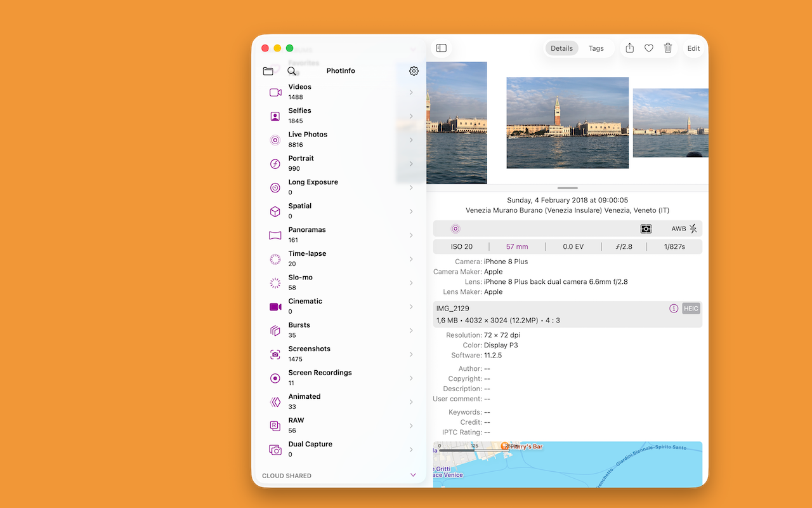Click the 1/827s shutter speed
Screen dimensions: 812x508
click(674, 246)
